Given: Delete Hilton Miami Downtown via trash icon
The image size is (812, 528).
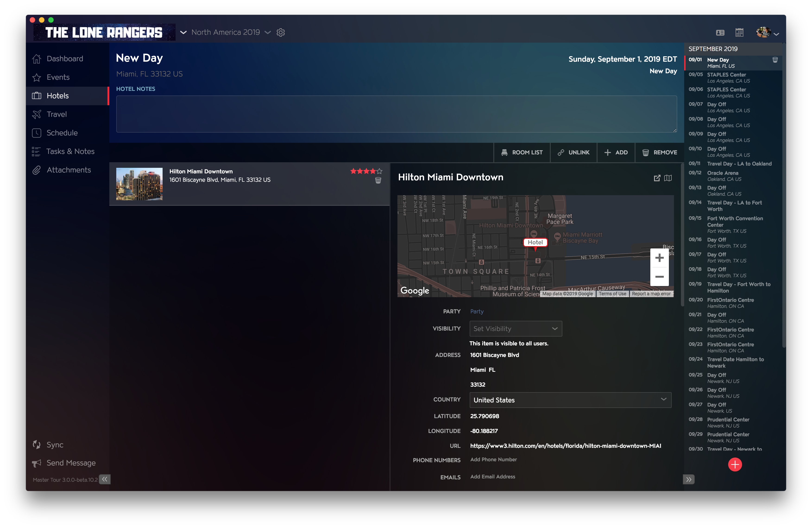Looking at the screenshot, I should coord(378,180).
